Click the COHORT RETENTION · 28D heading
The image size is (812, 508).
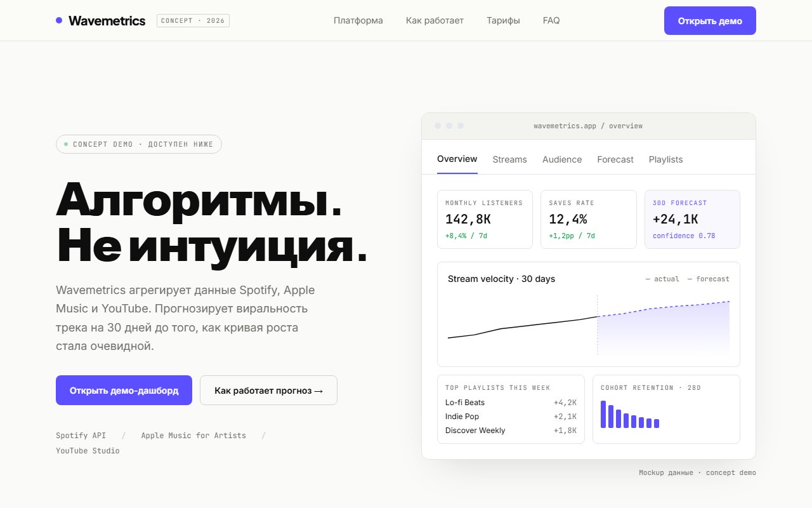tap(651, 387)
